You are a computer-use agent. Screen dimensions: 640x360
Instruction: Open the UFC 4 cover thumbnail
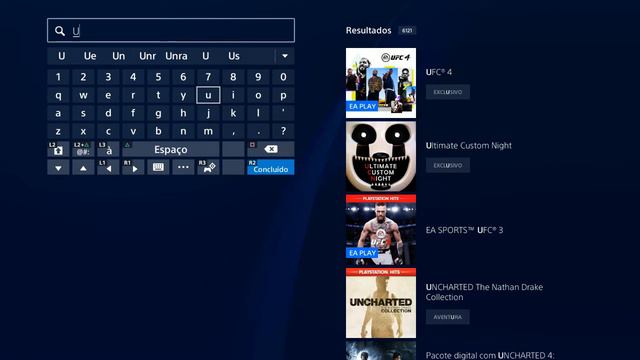click(381, 83)
